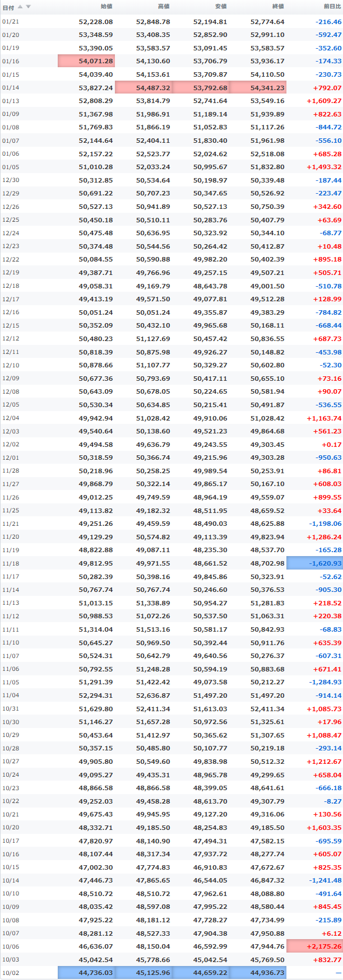Click the 高値 column header
Screen dimensions: 343x980
coord(164,7)
